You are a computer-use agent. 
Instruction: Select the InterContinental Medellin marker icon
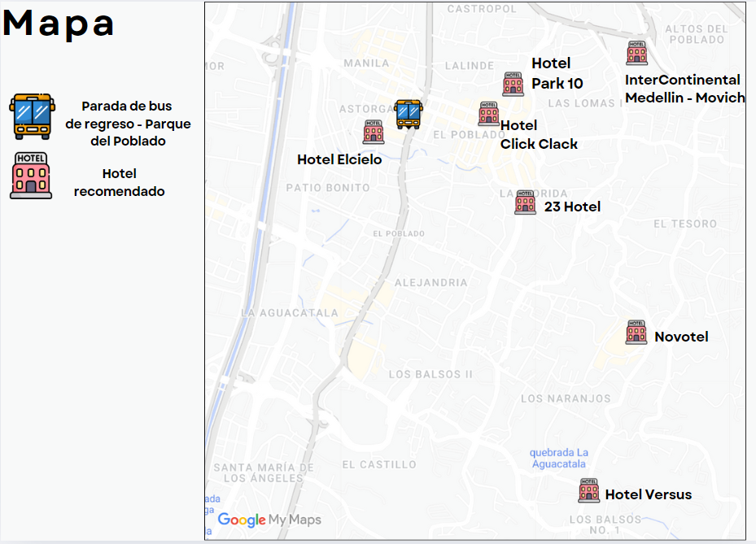click(637, 53)
